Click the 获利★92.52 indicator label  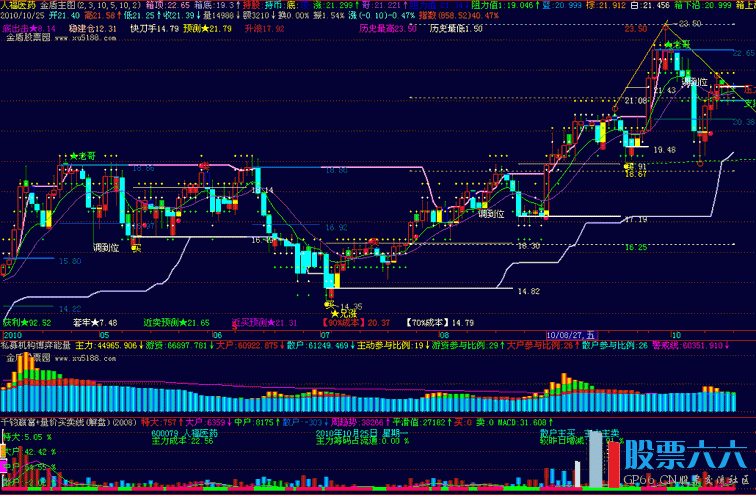click(x=27, y=323)
